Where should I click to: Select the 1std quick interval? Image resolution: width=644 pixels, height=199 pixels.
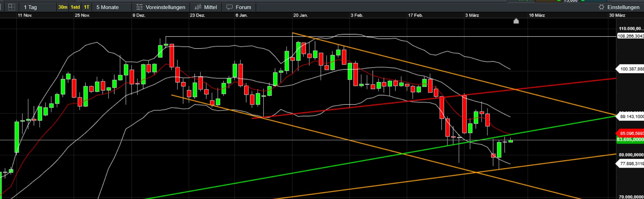75,7
